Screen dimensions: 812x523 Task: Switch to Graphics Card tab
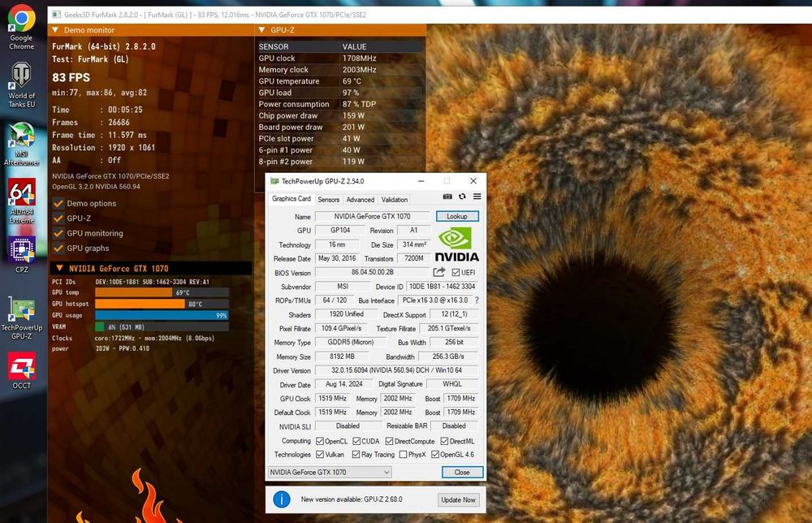[291, 199]
